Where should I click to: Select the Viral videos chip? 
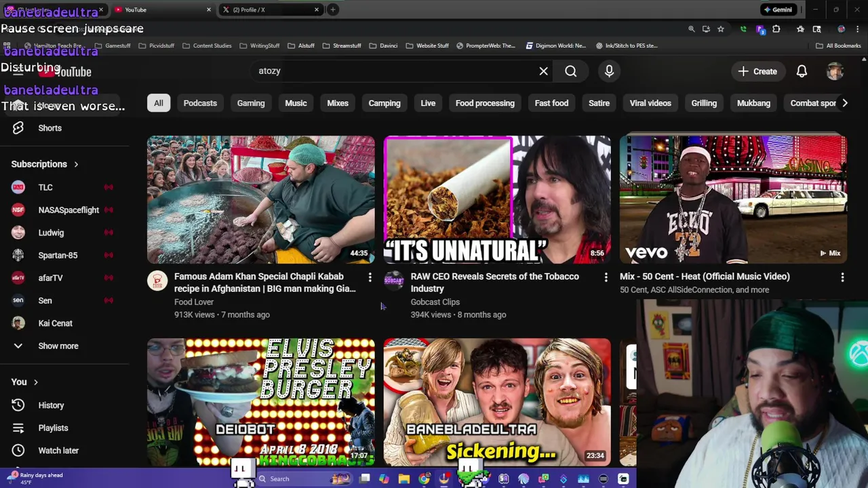click(x=650, y=103)
